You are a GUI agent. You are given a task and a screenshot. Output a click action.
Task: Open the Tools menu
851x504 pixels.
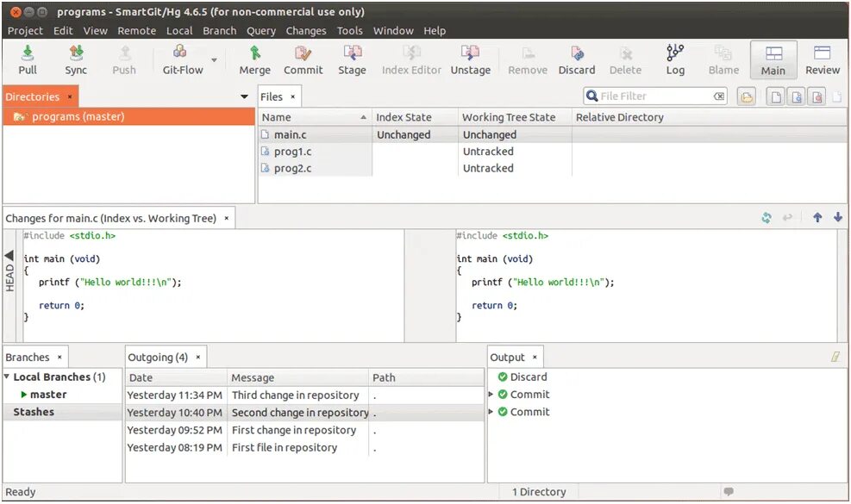(x=349, y=31)
